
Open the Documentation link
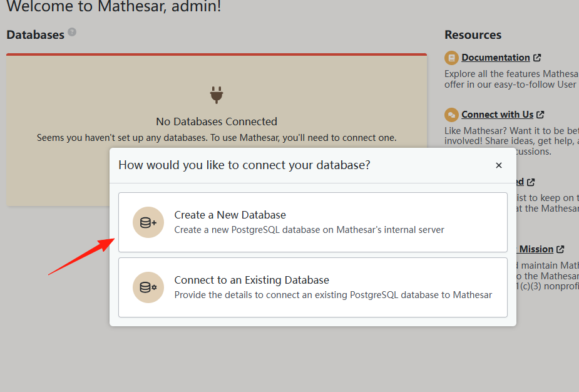[496, 58]
